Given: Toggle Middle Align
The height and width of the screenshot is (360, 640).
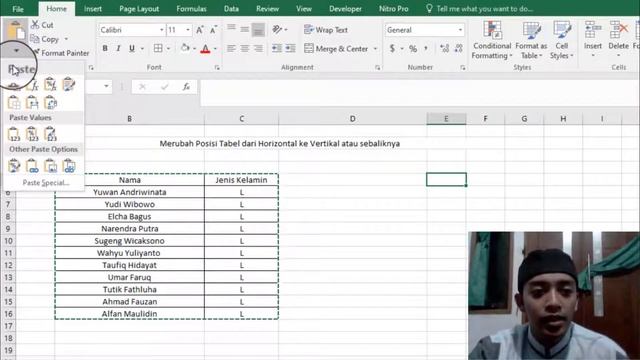Looking at the screenshot, I should [245, 29].
